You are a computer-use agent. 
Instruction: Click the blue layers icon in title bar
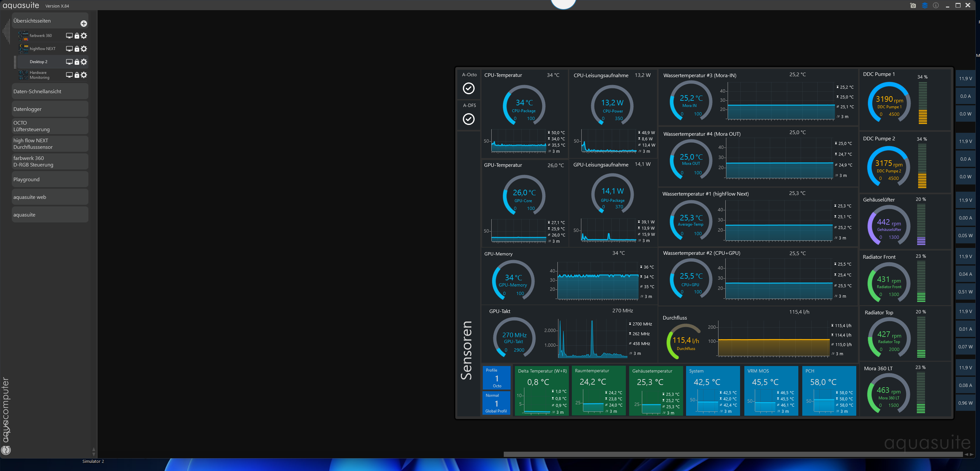point(924,5)
